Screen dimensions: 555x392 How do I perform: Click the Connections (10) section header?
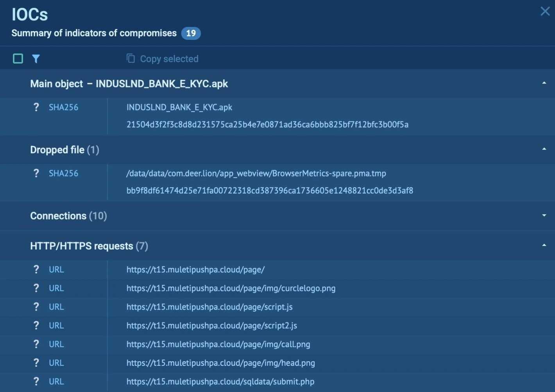tap(68, 216)
